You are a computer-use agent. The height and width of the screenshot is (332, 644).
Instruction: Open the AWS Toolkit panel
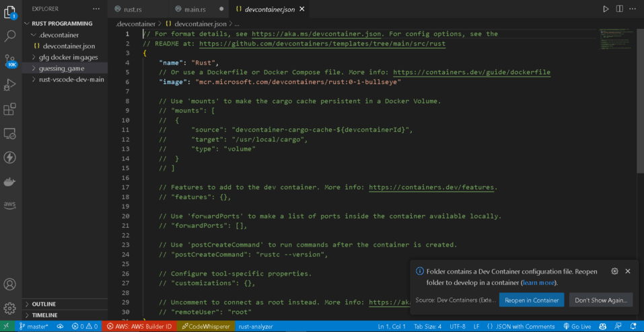click(10, 205)
